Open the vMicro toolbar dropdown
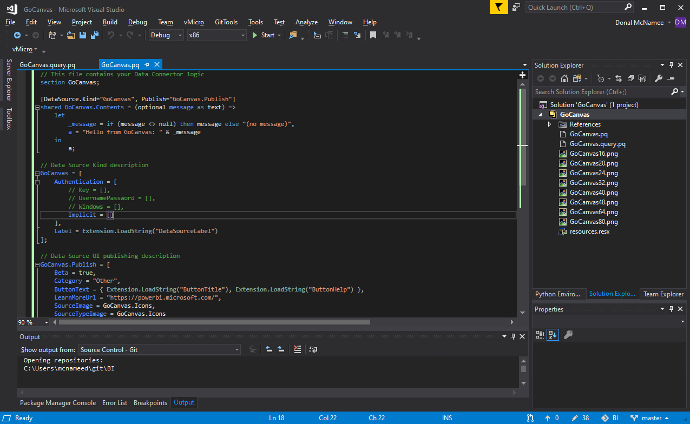 (x=24, y=49)
